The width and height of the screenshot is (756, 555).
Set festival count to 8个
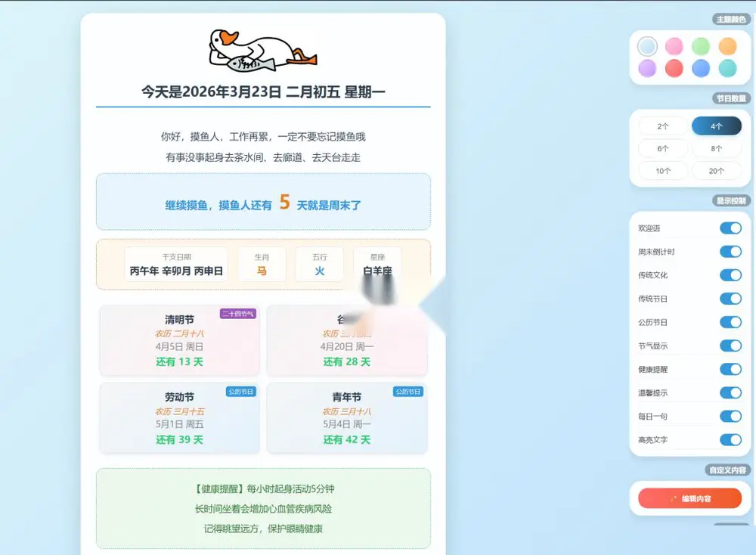[x=717, y=148]
